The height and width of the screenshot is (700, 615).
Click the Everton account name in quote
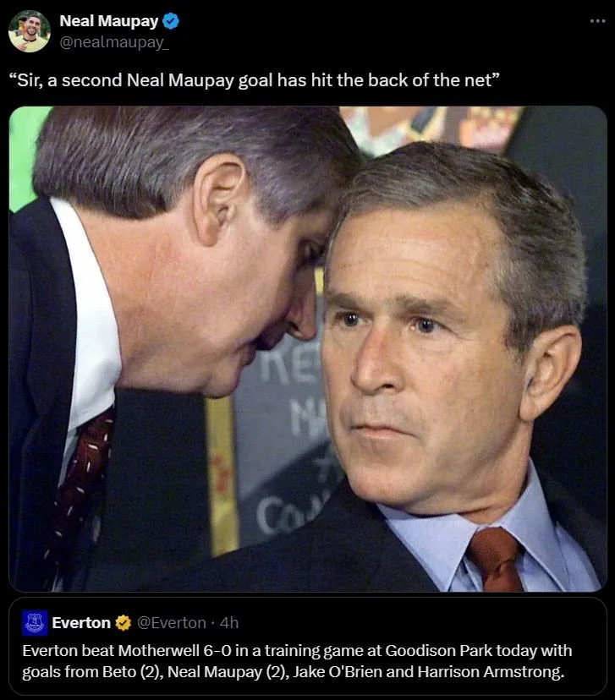pos(81,623)
